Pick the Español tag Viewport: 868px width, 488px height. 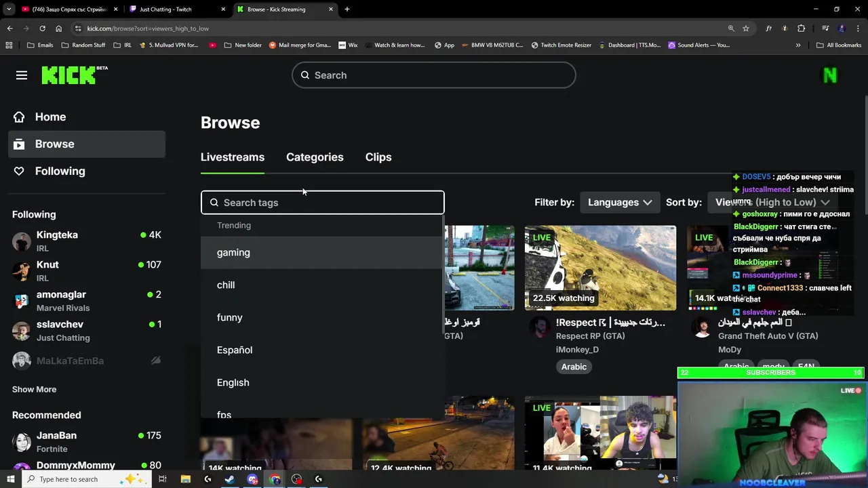click(x=323, y=350)
